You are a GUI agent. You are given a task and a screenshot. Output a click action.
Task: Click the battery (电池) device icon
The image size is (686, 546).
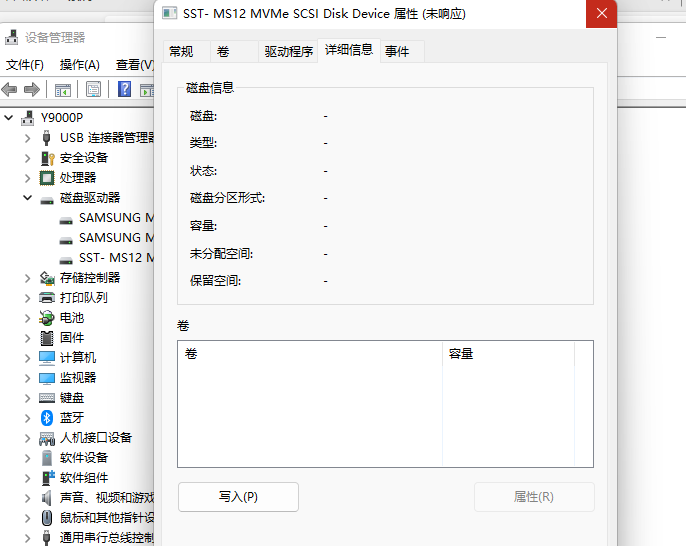point(47,317)
